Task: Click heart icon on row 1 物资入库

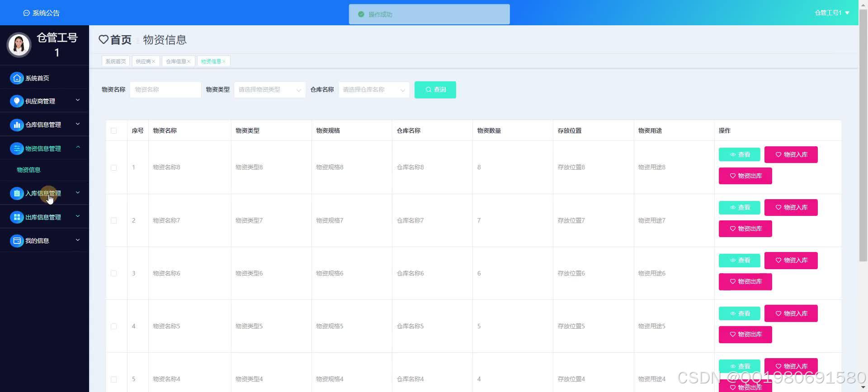Action: click(778, 154)
